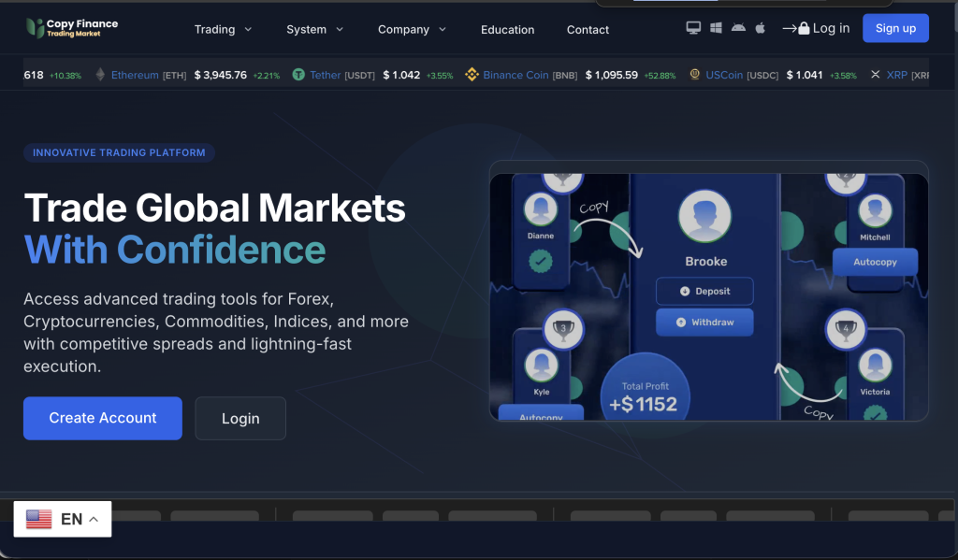Viewport: 958px width, 560px height.
Task: Click the USCoin icon in ticker
Action: 695,75
